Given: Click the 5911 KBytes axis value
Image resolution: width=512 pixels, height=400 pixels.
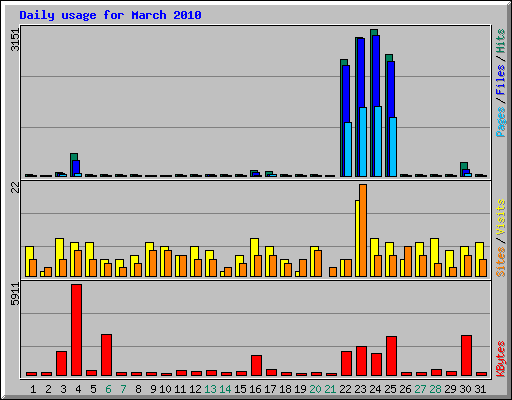Looking at the screenshot, I should 15,294.
